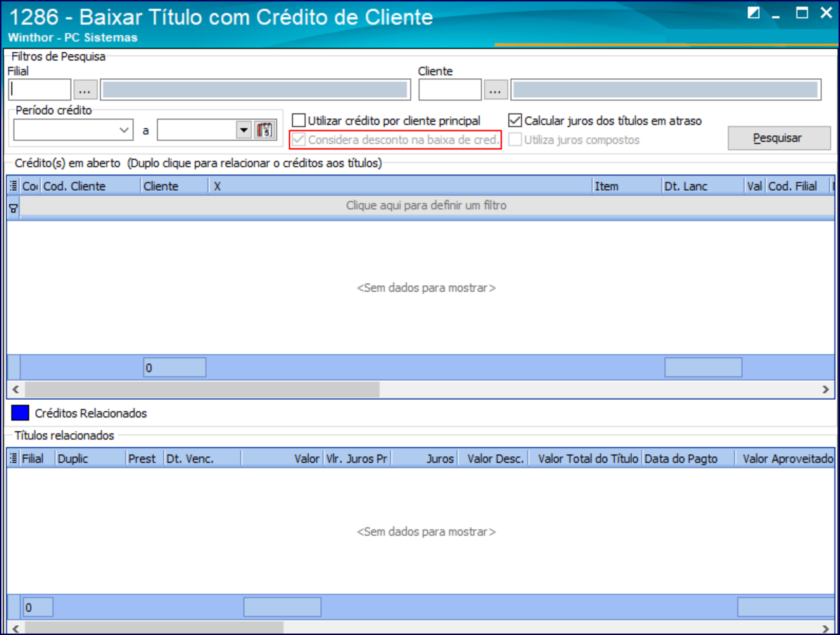Click Valor Total do Título column header

(585, 459)
